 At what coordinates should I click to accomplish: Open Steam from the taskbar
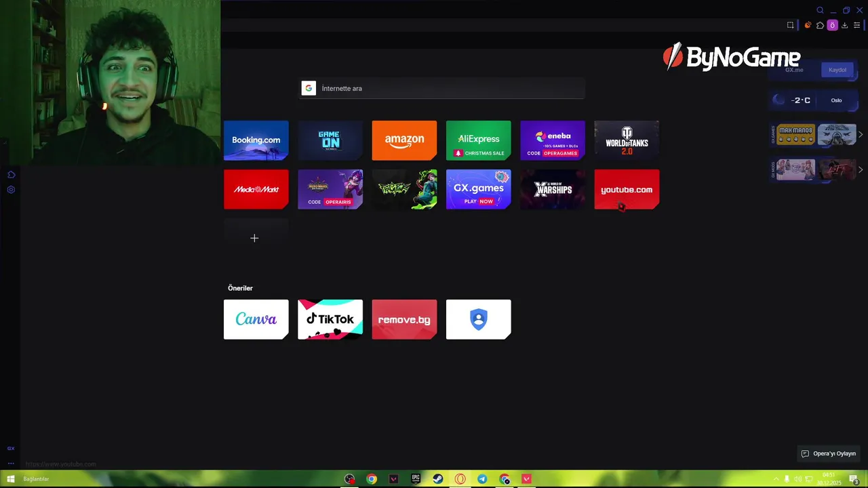click(438, 479)
